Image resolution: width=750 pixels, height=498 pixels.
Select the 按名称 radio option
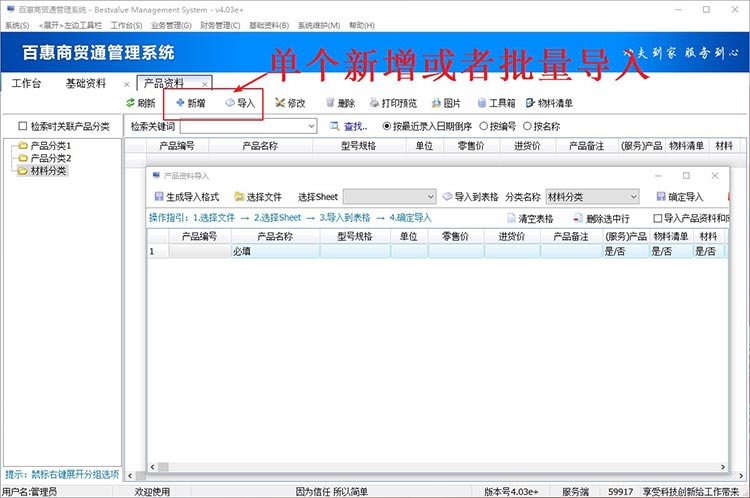point(527,126)
